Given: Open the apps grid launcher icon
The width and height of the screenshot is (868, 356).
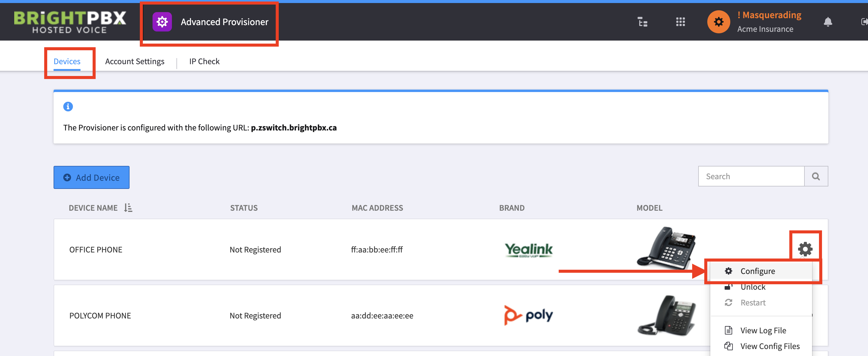Looking at the screenshot, I should pos(680,22).
